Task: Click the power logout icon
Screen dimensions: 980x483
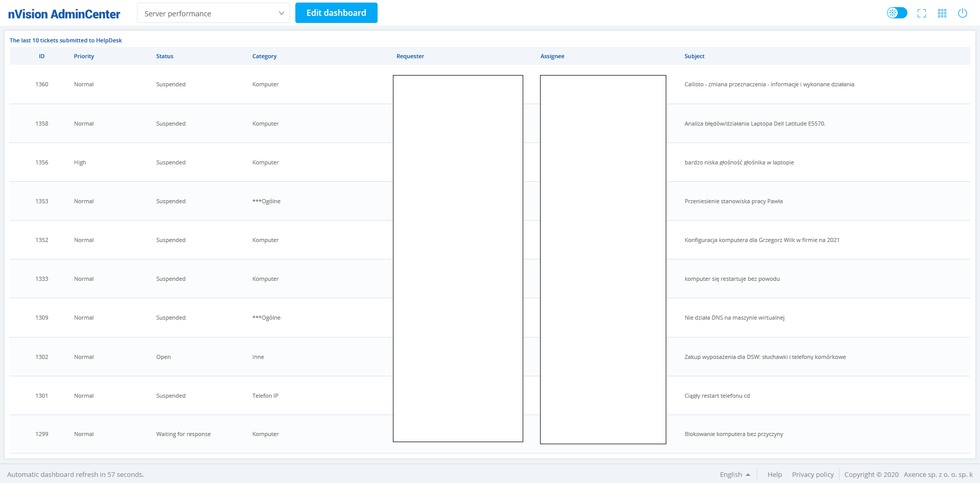Action: coord(963,13)
